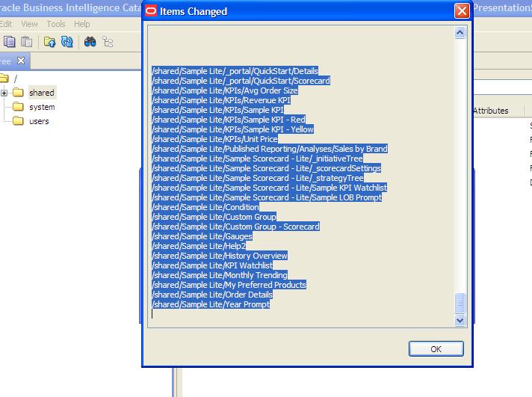This screenshot has width=532, height=397.
Task: Select the system folder
Action: [42, 107]
